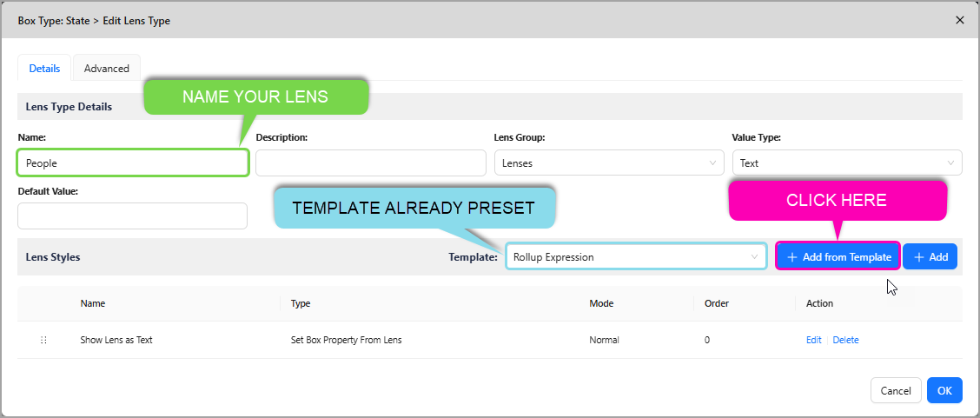This screenshot has width=980, height=418.
Task: Close the Edit Lens Type dialog
Action: click(x=960, y=20)
